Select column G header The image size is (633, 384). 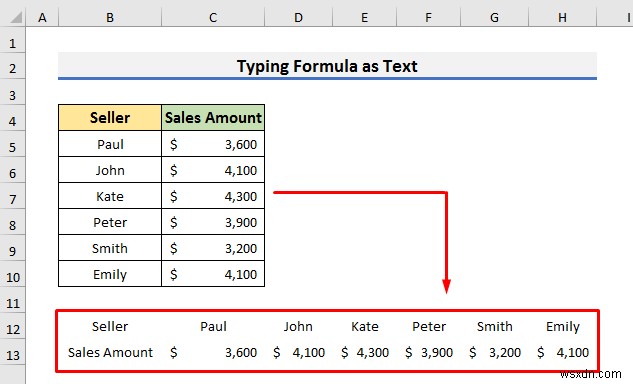click(x=494, y=17)
